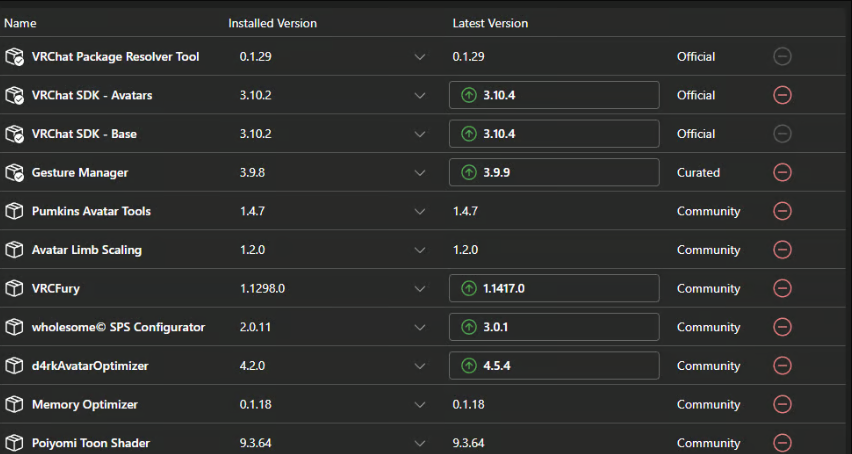
Task: Click latest version 9.3.64 for Poiyomi Toon Shader
Action: pos(468,443)
